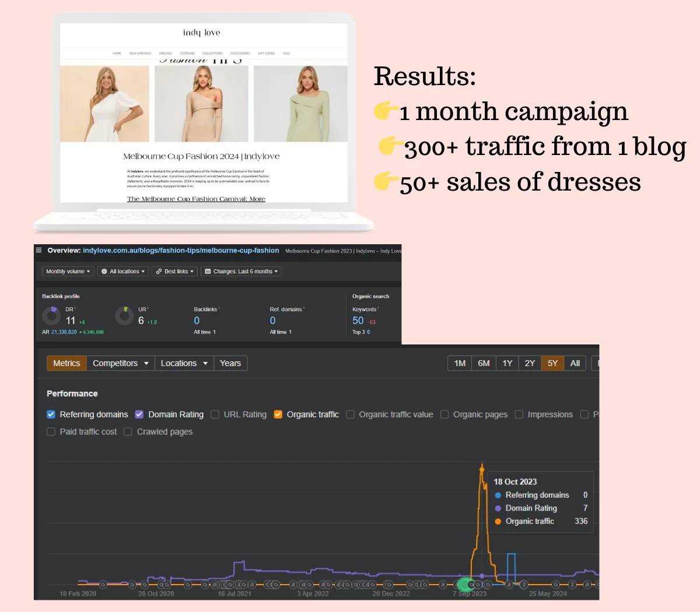Click the indy love logo on the laptop
This screenshot has height=612, width=700.
click(202, 33)
